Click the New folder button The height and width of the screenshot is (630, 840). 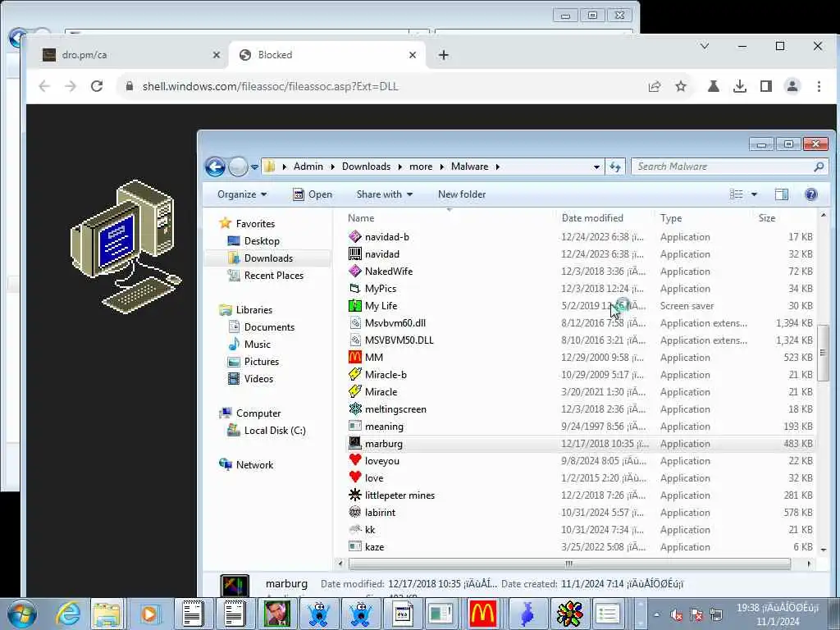coord(462,194)
